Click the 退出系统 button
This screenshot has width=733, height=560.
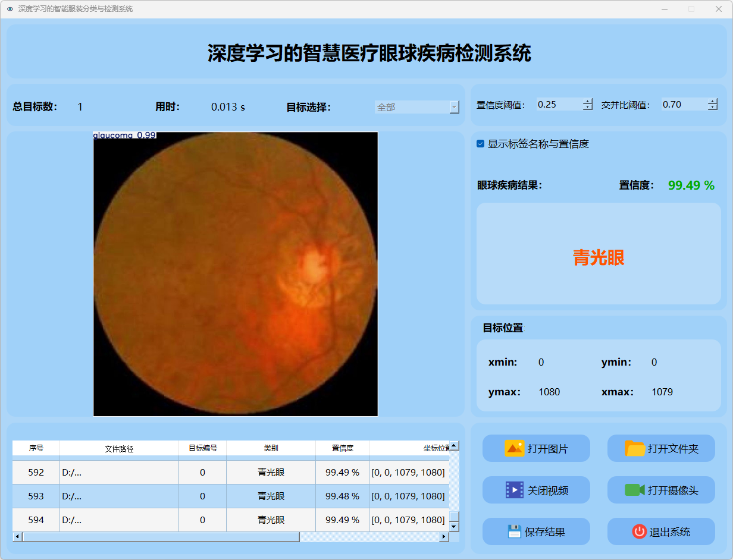[x=661, y=531]
